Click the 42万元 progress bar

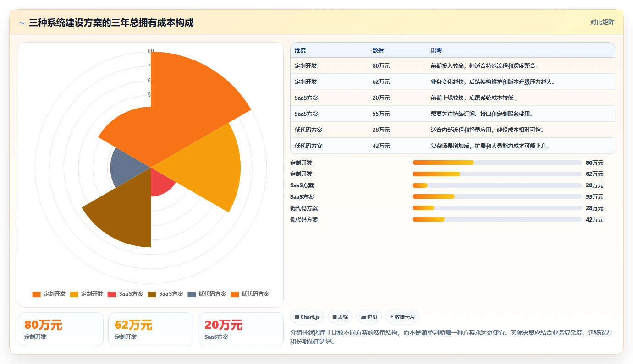[x=497, y=219]
